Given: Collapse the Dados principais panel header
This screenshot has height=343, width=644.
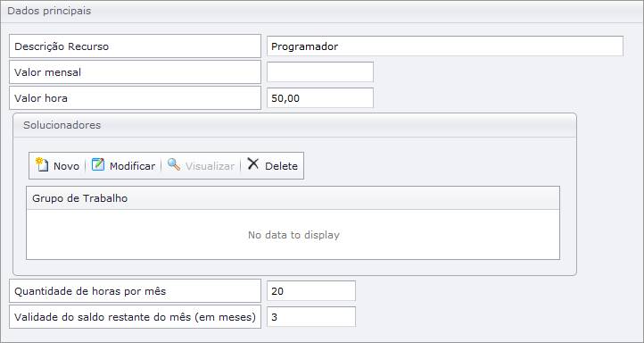Looking at the screenshot, I should 322,11.
